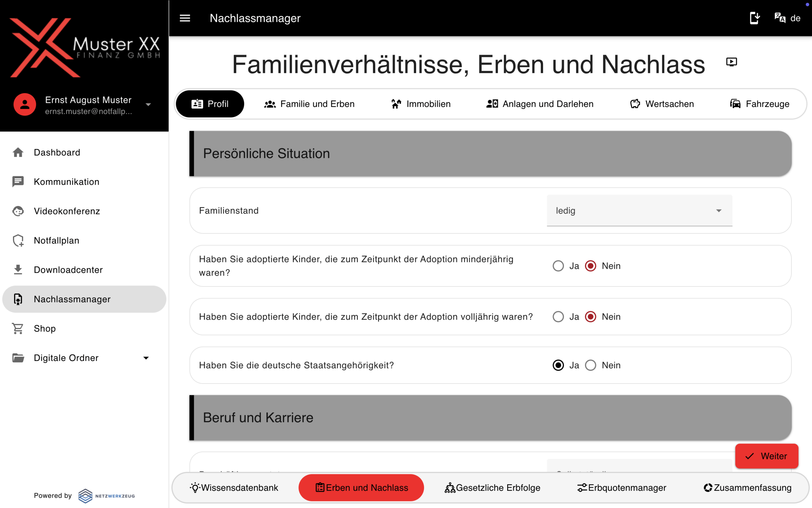Click the Nachlassmanager document icon
This screenshot has width=812, height=508.
(x=18, y=299)
